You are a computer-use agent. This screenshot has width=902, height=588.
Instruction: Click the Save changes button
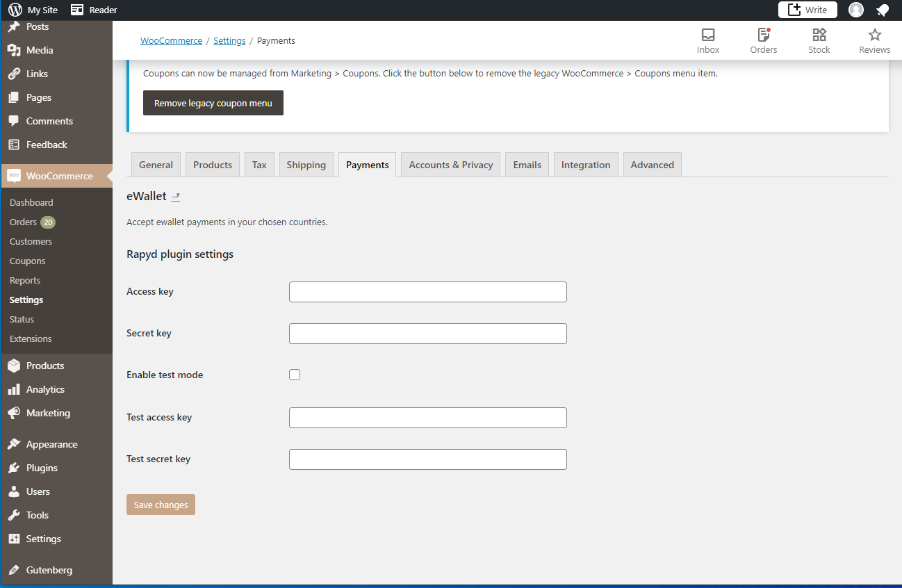click(x=161, y=505)
